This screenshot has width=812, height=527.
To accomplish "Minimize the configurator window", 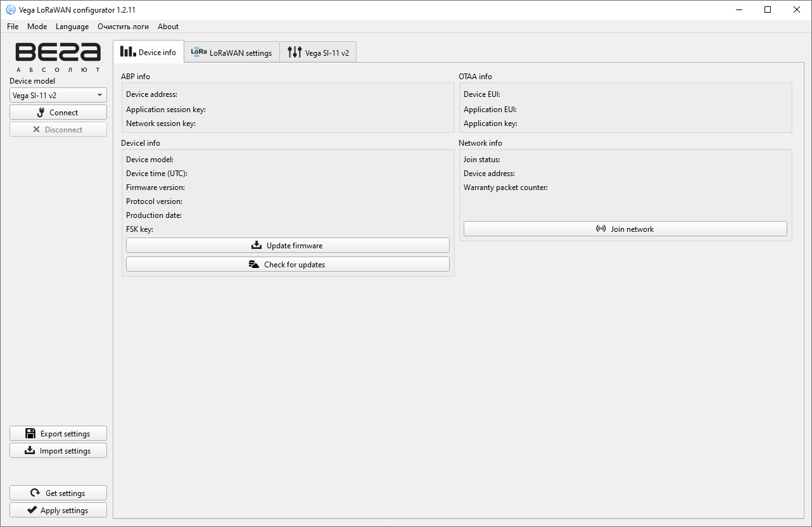I will pos(739,10).
